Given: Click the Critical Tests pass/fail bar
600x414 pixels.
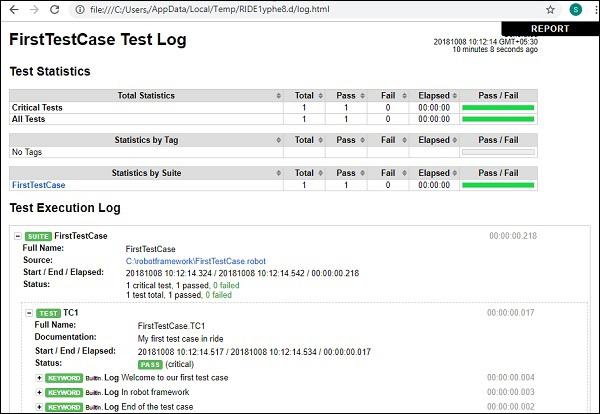Looking at the screenshot, I should coord(498,108).
